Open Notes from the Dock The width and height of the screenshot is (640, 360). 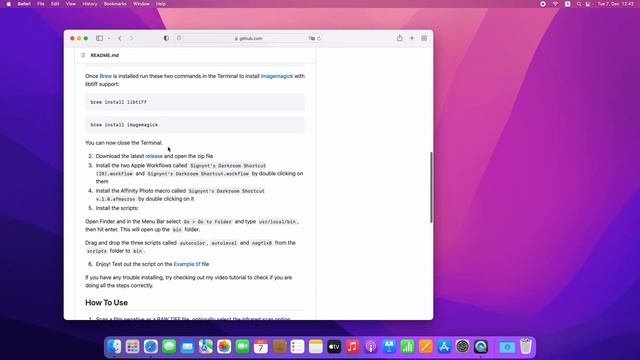(316, 347)
